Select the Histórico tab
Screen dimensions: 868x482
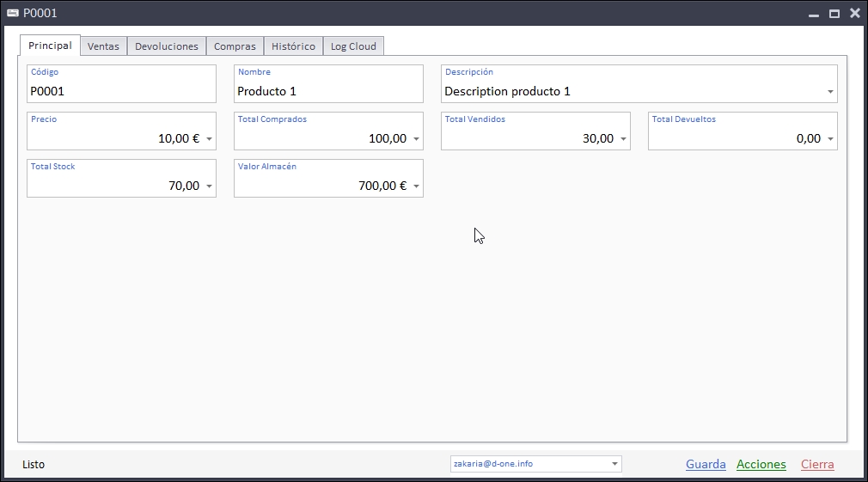293,46
